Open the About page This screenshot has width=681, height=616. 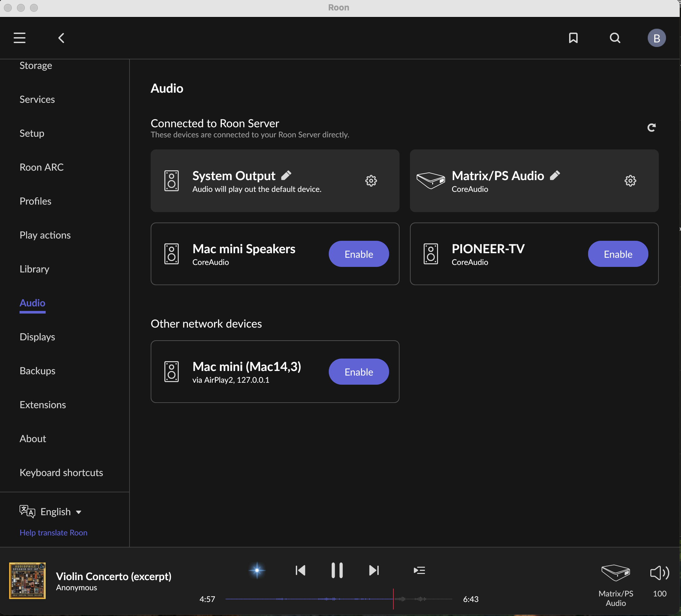(x=33, y=439)
